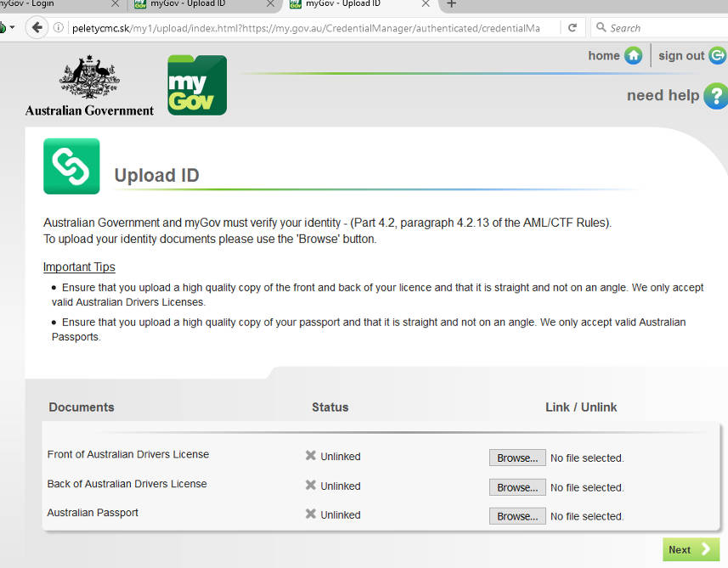Close the second myGov Upload ID tab

click(x=270, y=3)
